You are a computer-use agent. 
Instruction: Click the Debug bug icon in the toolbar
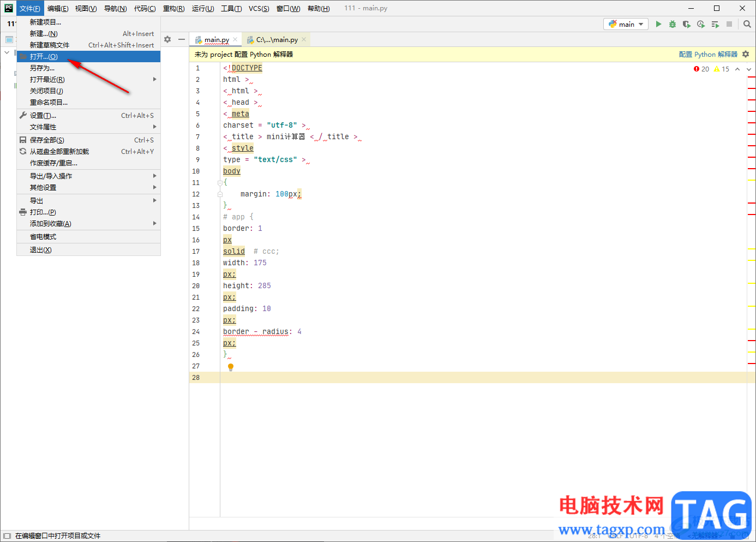[673, 24]
